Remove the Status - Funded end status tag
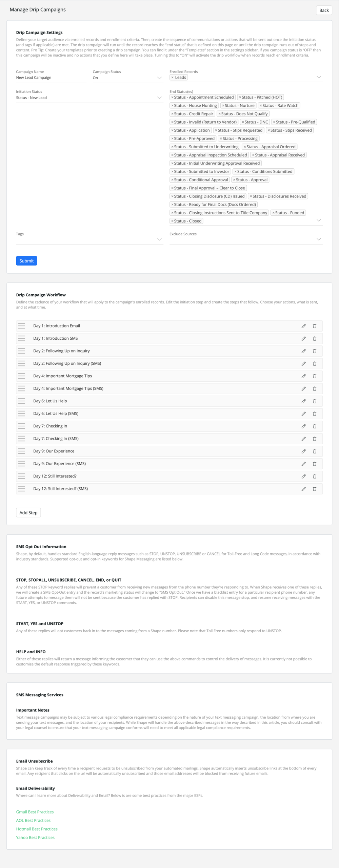This screenshot has height=868, width=339. coord(274,213)
